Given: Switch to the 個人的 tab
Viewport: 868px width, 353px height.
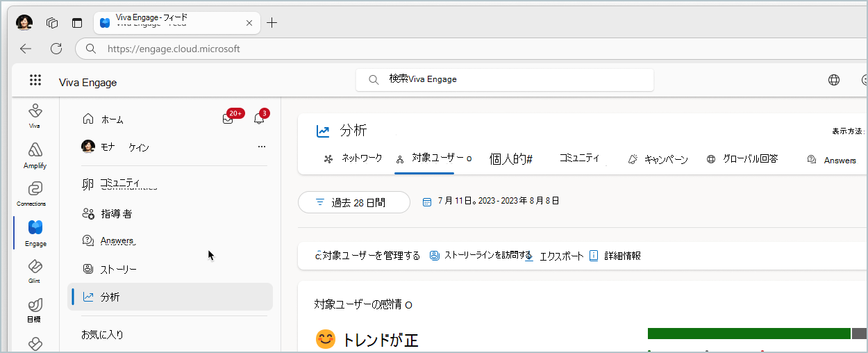Looking at the screenshot, I should pyautogui.click(x=510, y=159).
